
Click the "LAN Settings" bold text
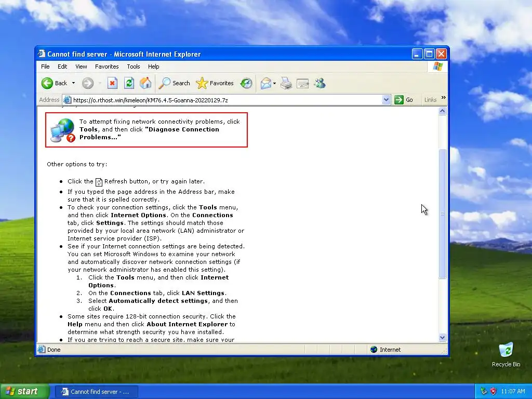[203, 293]
